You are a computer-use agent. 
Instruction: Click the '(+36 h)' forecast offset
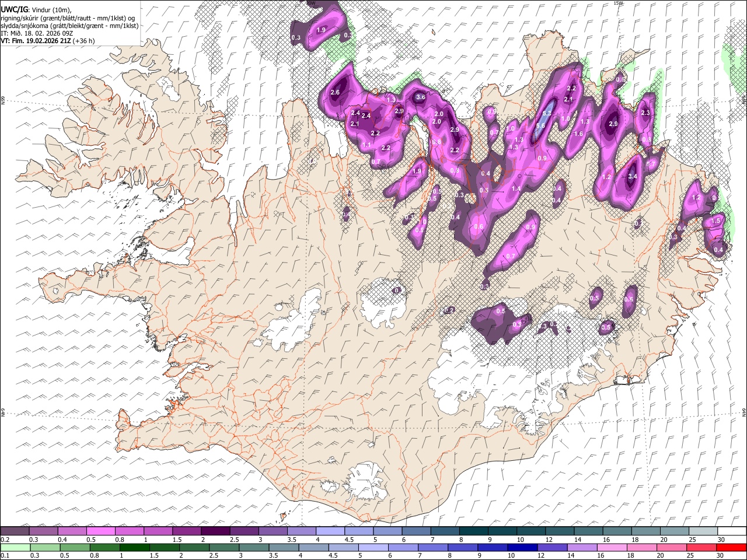click(84, 41)
